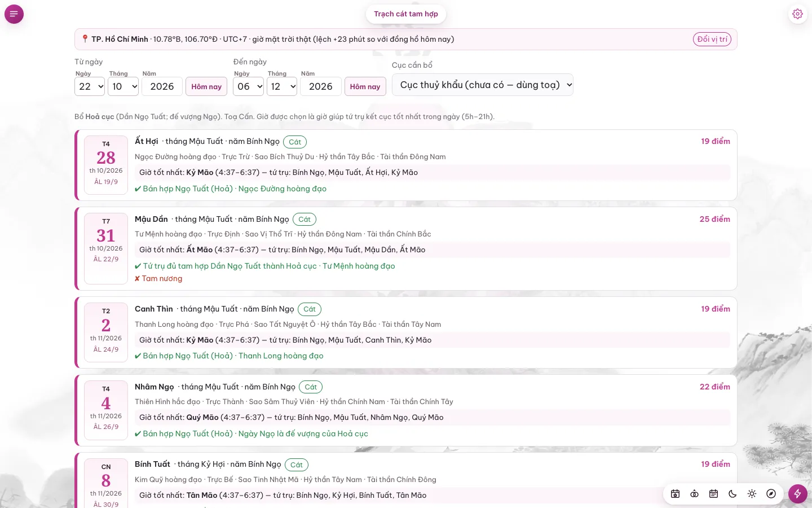
Task: Click the TP. Hồ Chí Minh location text
Action: pos(120,39)
